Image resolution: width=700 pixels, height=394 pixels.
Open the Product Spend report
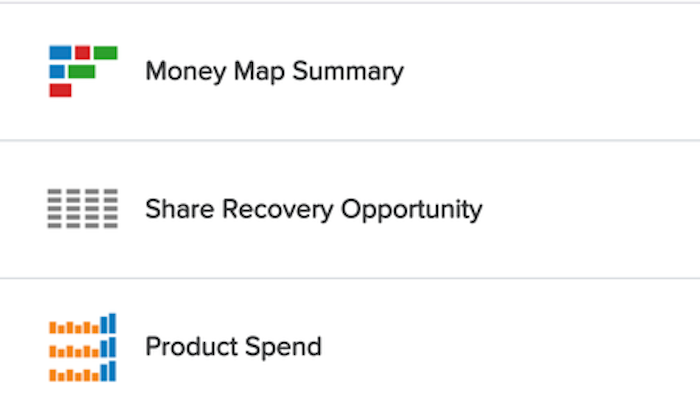click(x=233, y=347)
